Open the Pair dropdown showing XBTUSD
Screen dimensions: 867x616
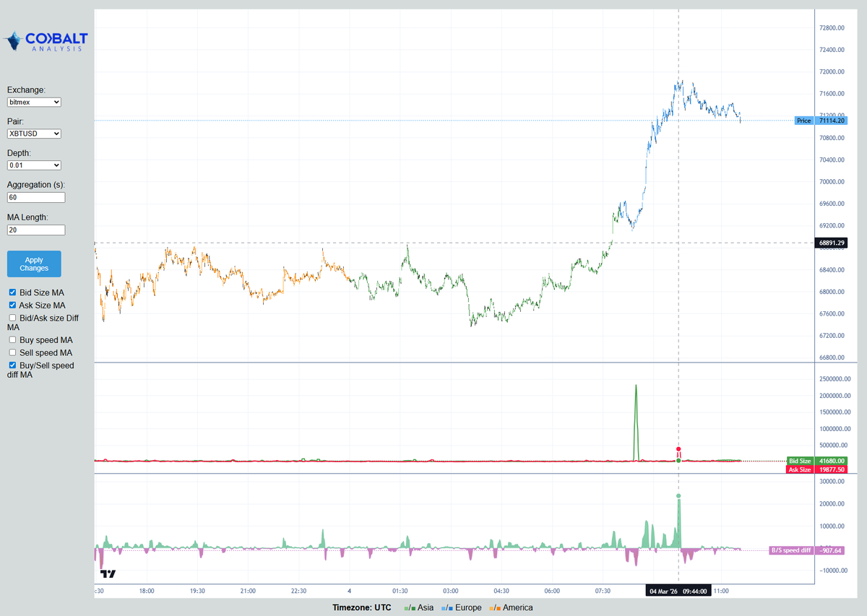34,134
